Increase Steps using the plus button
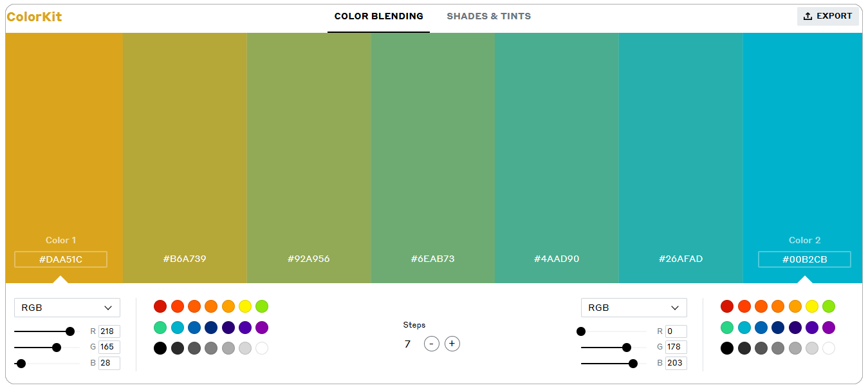The image size is (868, 390). pyautogui.click(x=452, y=343)
